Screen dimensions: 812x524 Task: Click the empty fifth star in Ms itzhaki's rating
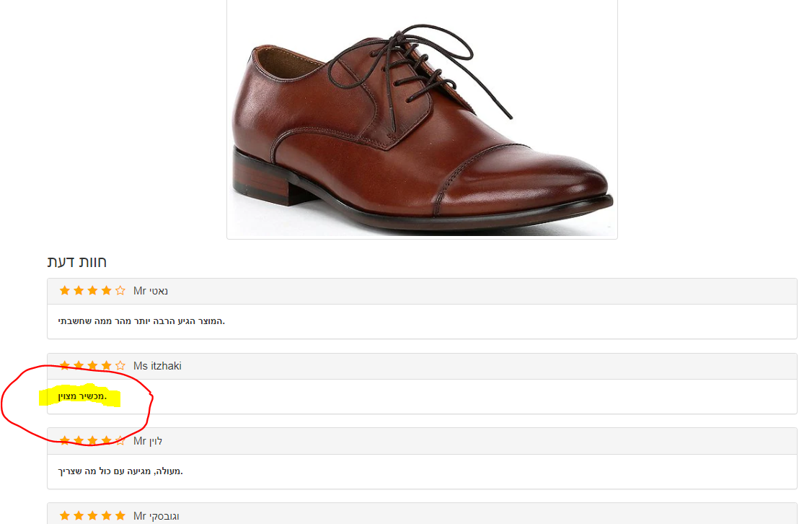[x=120, y=365]
